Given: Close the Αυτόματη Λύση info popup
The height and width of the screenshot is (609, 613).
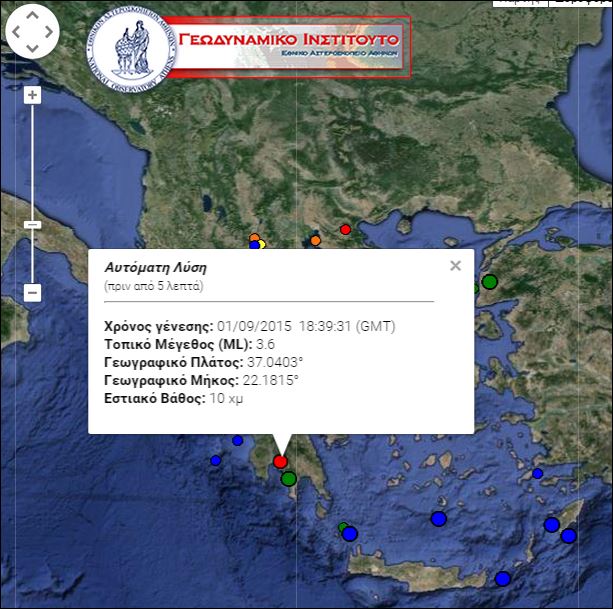Looking at the screenshot, I should point(455,266).
